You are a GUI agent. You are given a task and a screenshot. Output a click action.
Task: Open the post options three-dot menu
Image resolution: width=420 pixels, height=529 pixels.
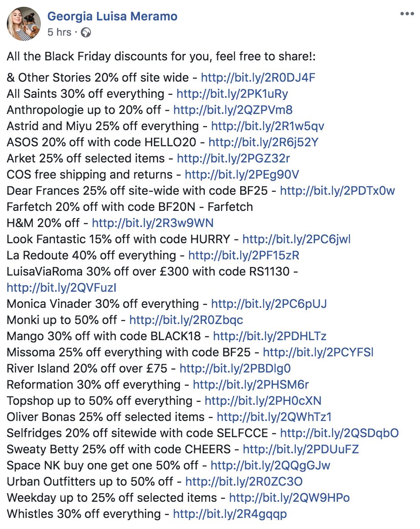tap(407, 14)
